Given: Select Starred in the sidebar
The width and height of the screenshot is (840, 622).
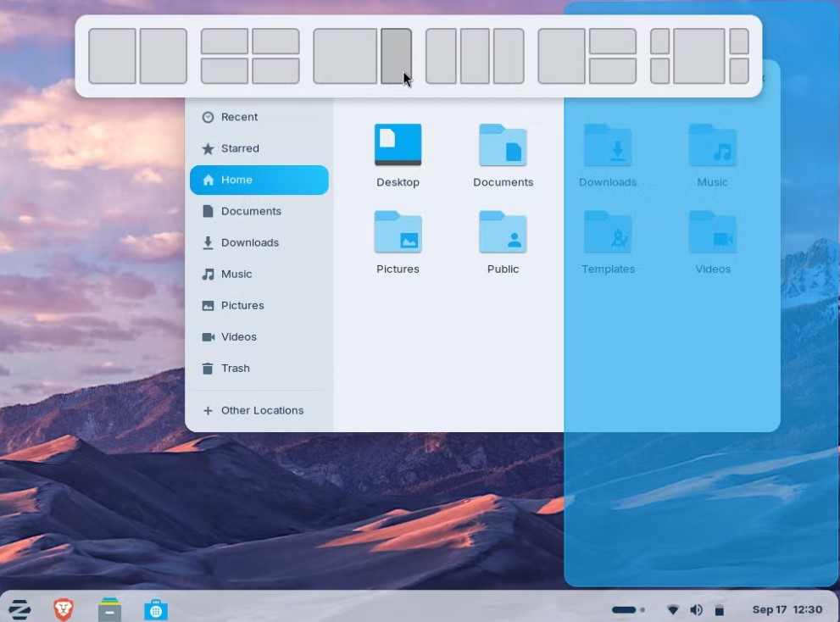Looking at the screenshot, I should pyautogui.click(x=240, y=148).
